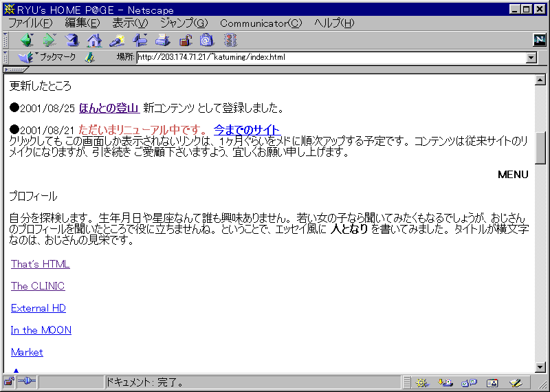Click in the location URL field
Image resolution: width=550 pixels, height=392 pixels.
(x=330, y=58)
